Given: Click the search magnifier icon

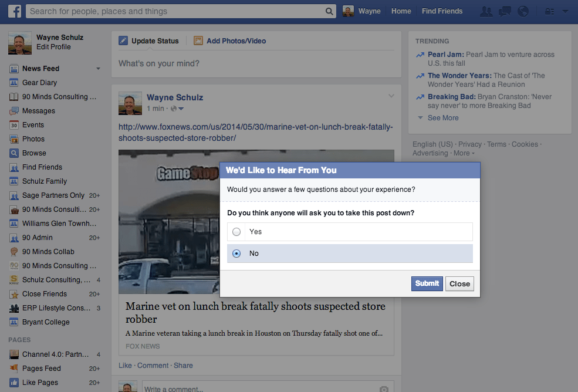Looking at the screenshot, I should (329, 11).
